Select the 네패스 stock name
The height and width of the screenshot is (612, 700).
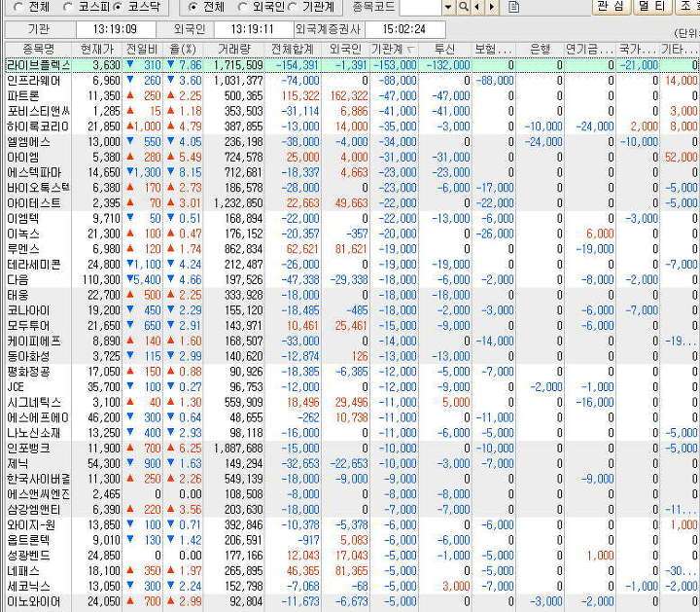[23, 570]
